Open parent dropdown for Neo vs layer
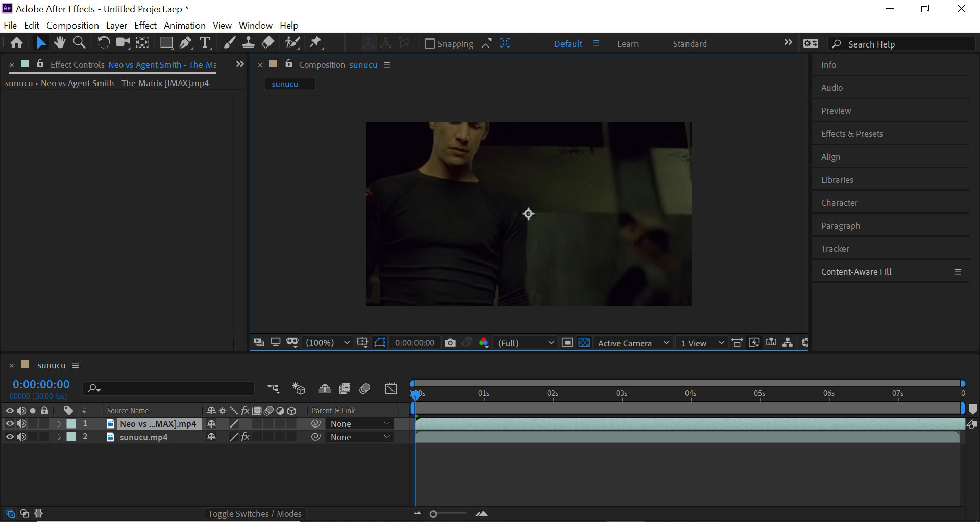Viewport: 980px width, 522px height. (359, 424)
